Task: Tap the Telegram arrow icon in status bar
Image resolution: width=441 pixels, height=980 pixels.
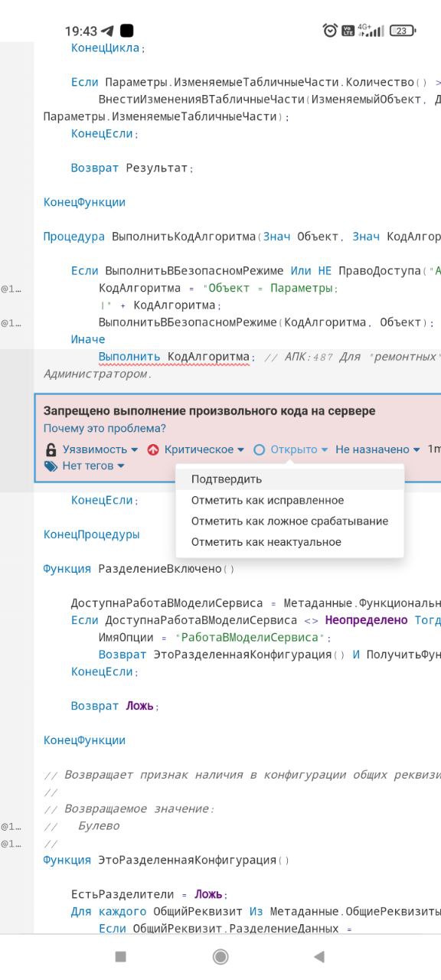Action: 107,31
